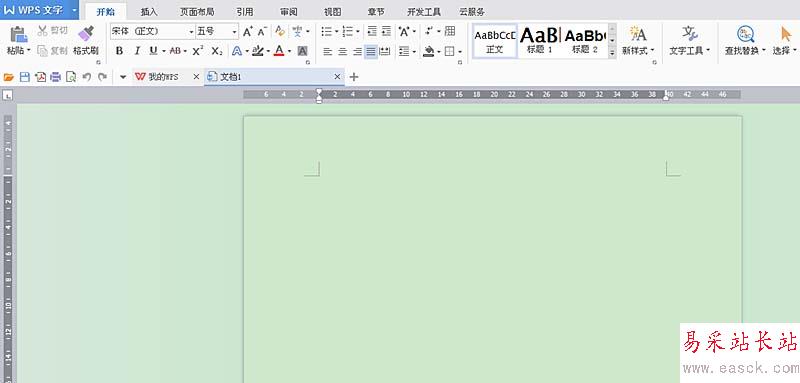Save document with the floppy disk icon
800x383 pixels.
(x=24, y=77)
